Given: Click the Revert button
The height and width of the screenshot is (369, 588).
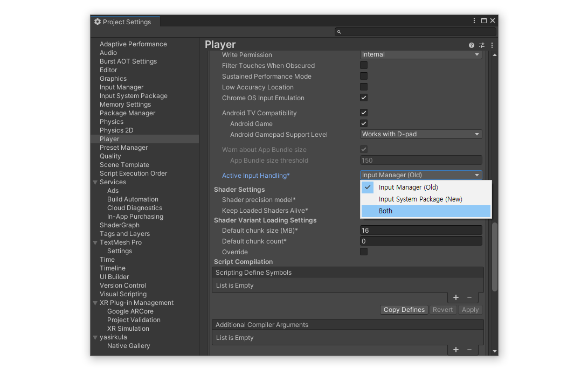Looking at the screenshot, I should coord(442,310).
